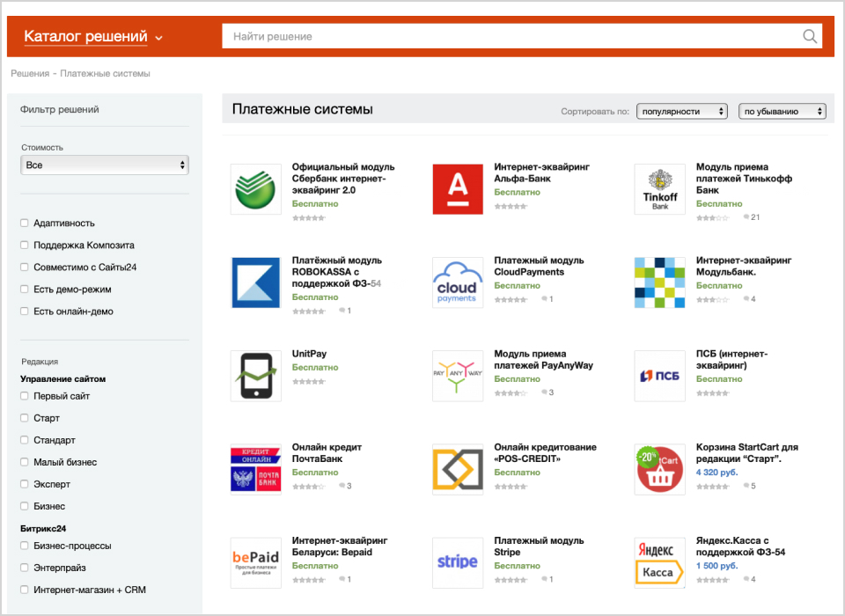Click the Решения breadcrumb
Screen dimensions: 845x616
30,73
